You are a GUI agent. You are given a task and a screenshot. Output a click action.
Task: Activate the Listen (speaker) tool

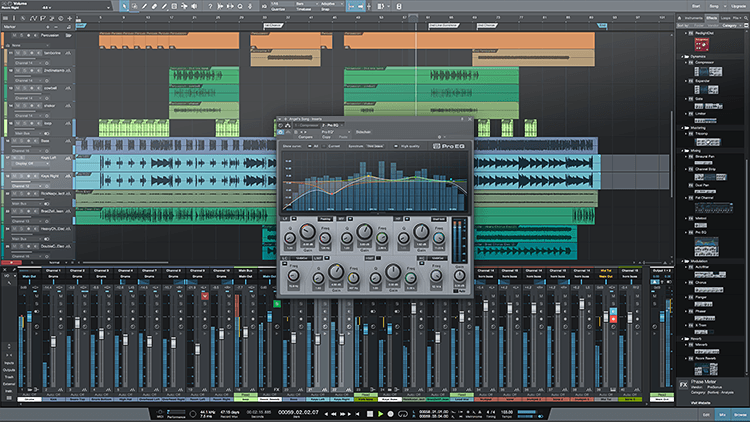pos(194,6)
